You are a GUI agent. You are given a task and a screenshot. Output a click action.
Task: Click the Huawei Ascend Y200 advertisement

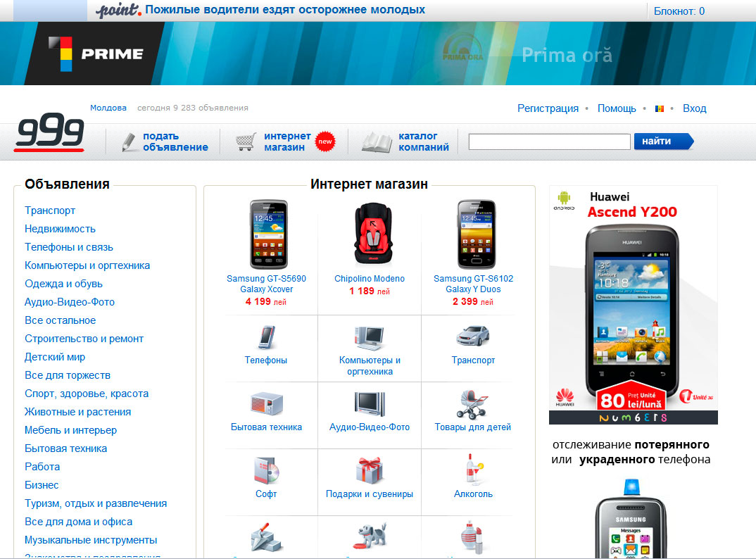[x=633, y=305]
